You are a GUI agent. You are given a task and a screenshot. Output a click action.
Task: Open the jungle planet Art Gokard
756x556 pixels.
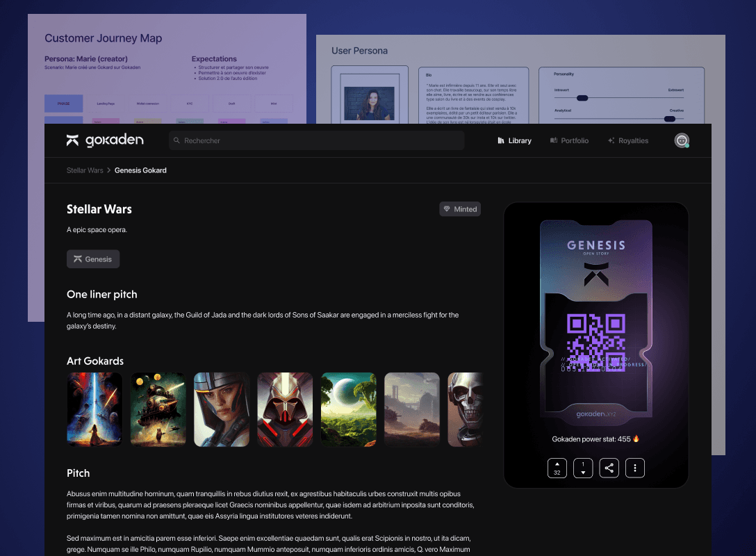coord(349,409)
